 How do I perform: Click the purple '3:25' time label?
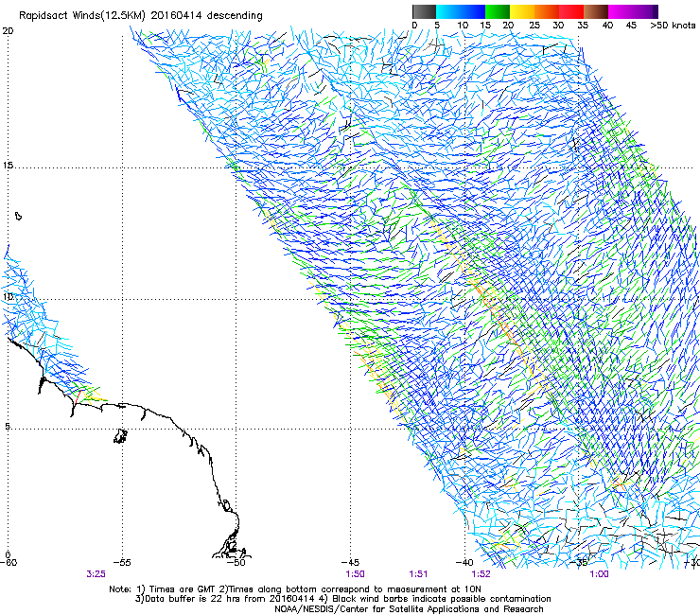96,574
